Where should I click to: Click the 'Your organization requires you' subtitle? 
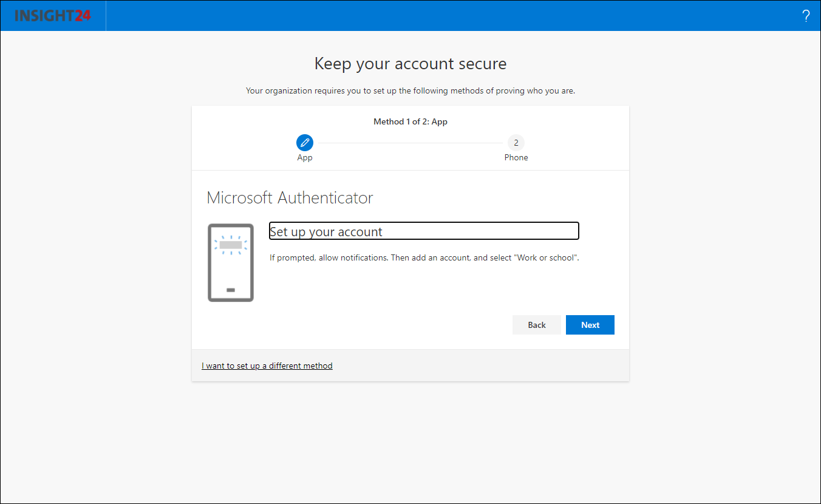(410, 90)
